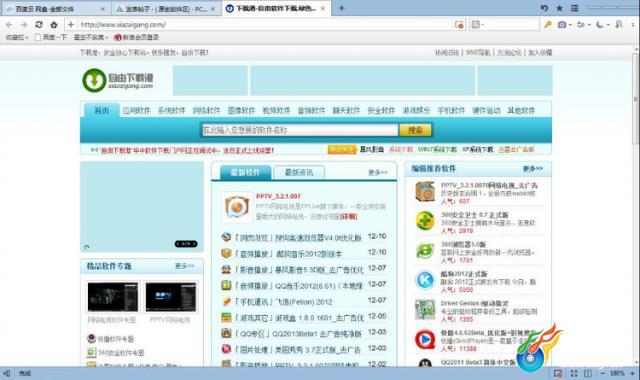Open the third bookmarks bar dropdown item

click(91, 37)
